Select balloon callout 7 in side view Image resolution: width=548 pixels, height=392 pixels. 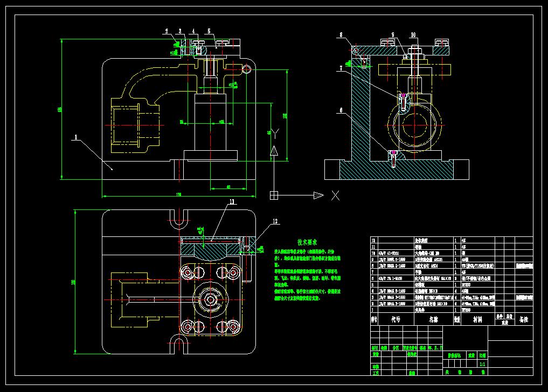click(341, 68)
